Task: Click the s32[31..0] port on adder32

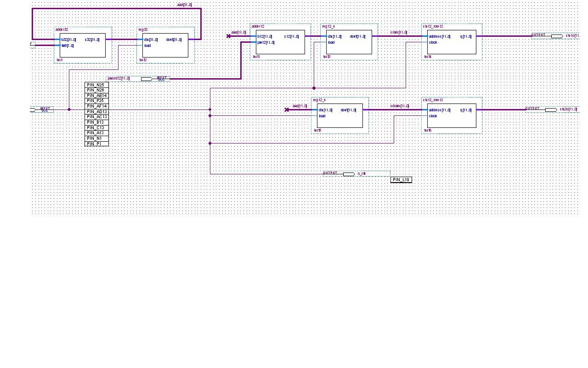Action: (92, 40)
